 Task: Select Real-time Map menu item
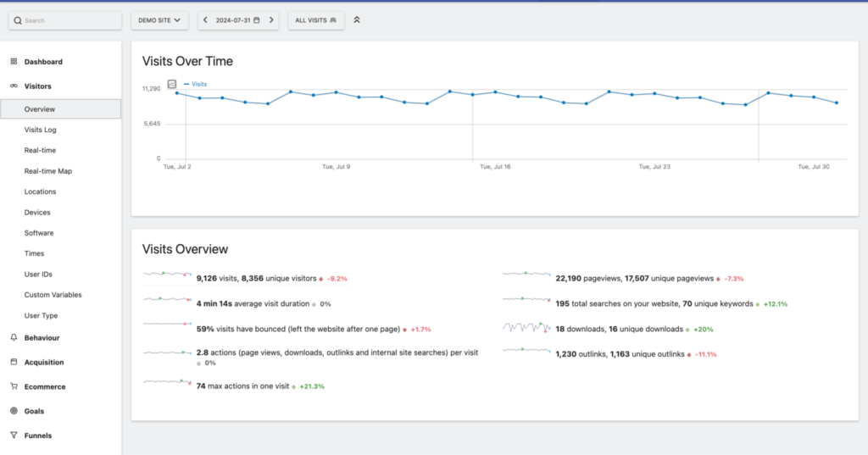click(48, 171)
